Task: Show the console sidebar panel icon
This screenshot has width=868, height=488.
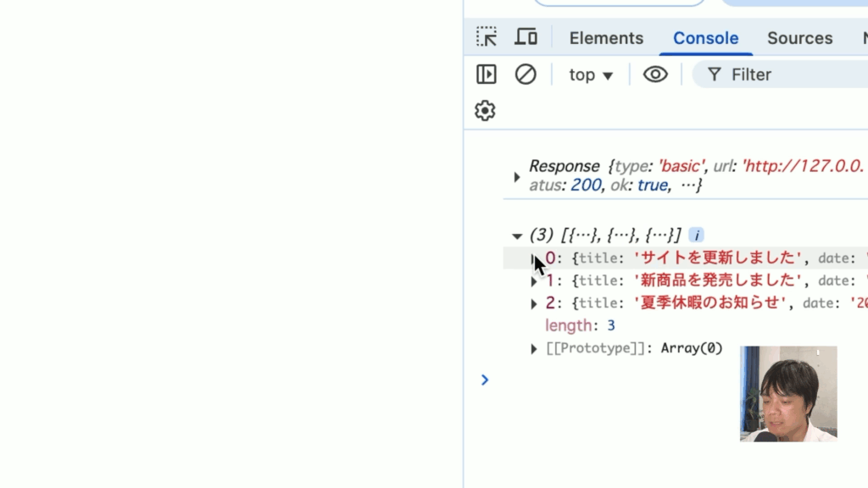Action: (x=487, y=75)
